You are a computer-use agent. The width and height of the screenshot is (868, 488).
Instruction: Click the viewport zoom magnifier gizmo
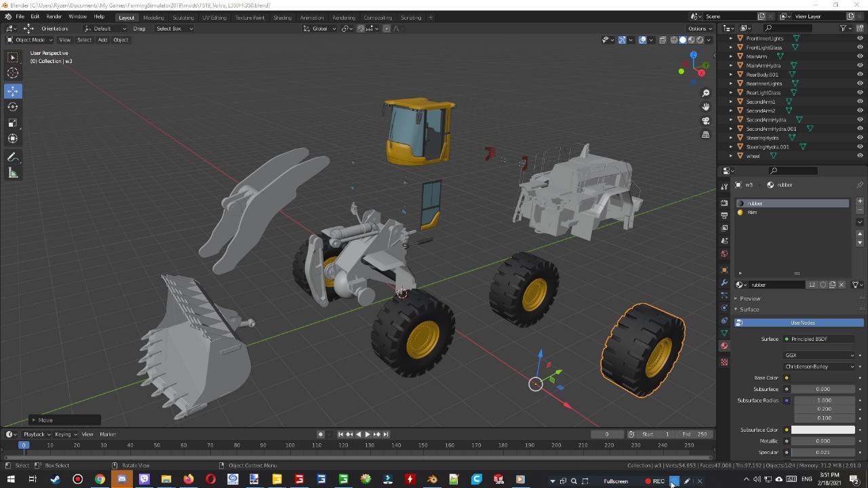[706, 93]
